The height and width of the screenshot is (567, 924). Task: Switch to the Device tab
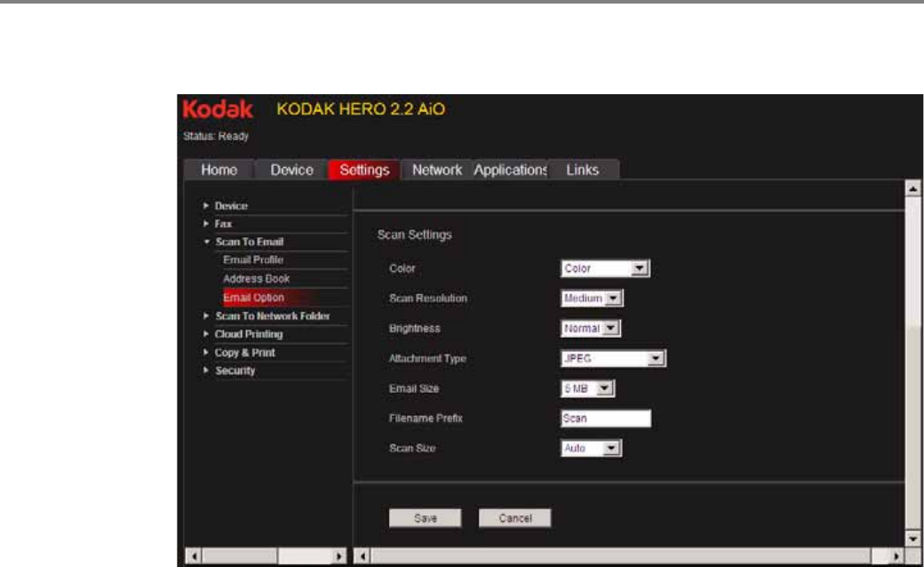[x=291, y=170]
